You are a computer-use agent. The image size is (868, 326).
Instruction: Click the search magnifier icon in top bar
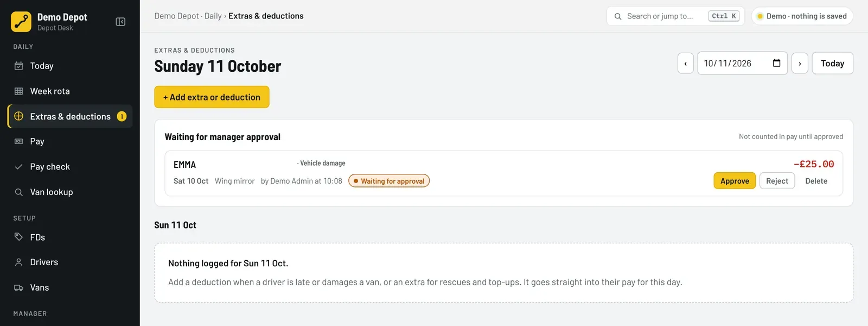click(x=618, y=16)
